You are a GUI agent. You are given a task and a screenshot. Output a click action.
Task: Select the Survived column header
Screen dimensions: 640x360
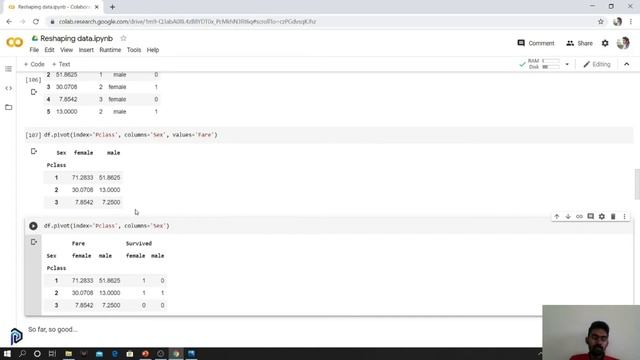[x=139, y=243]
